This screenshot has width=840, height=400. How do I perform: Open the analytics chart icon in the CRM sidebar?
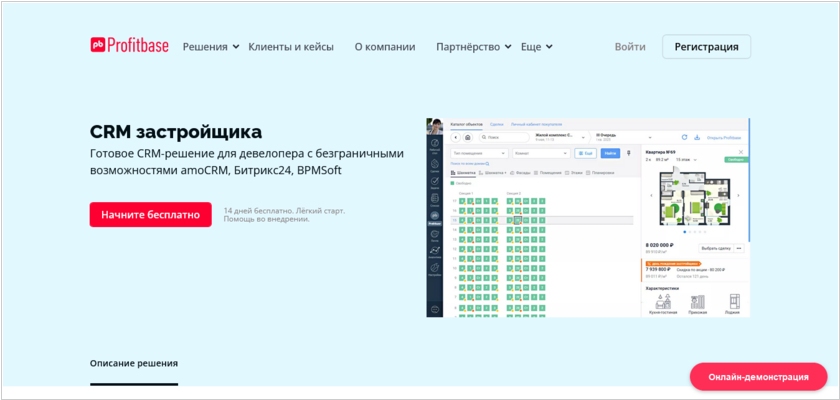(435, 250)
